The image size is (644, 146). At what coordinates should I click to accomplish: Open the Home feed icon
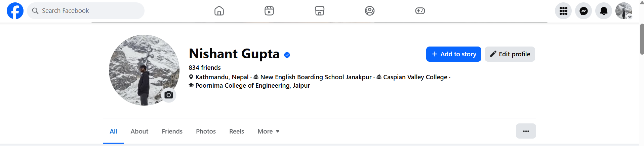click(219, 11)
